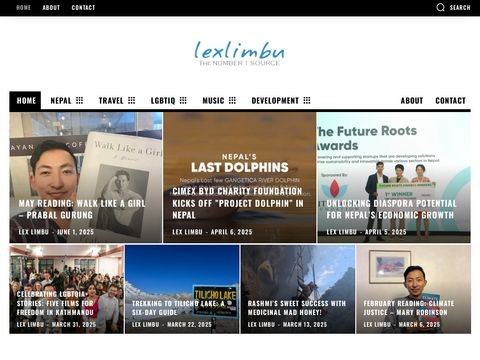The height and width of the screenshot is (360, 480).
Task: Open the Travel menu category
Action: point(111,101)
